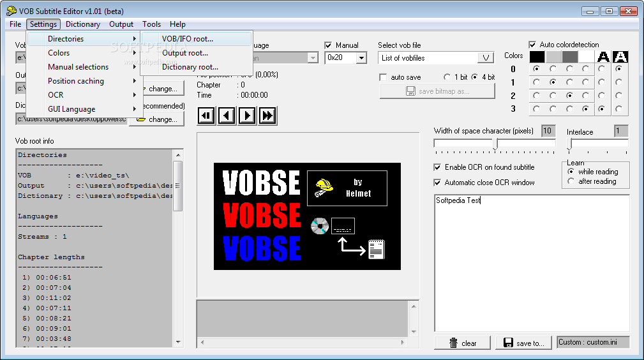Open the greyed language dropdown arrow
This screenshot has width=644, height=360.
point(313,58)
